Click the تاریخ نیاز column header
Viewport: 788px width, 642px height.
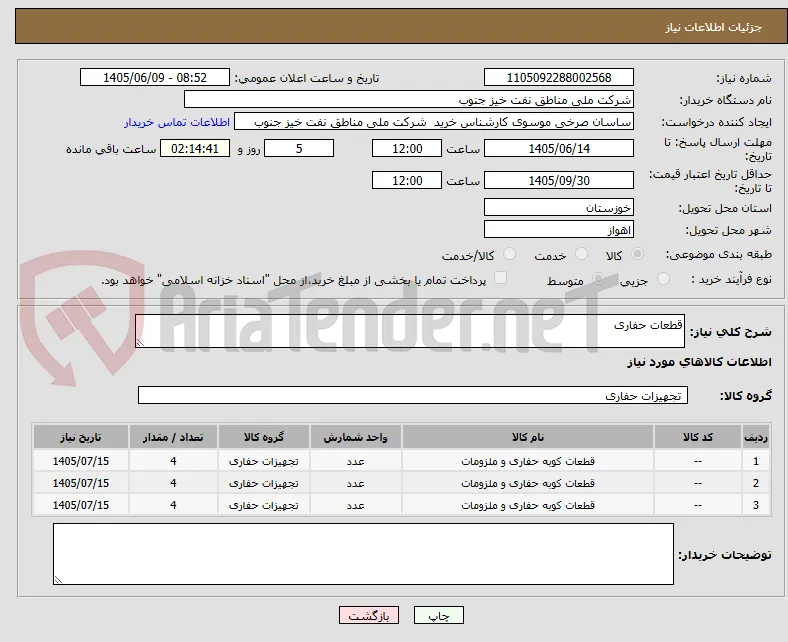click(x=81, y=437)
